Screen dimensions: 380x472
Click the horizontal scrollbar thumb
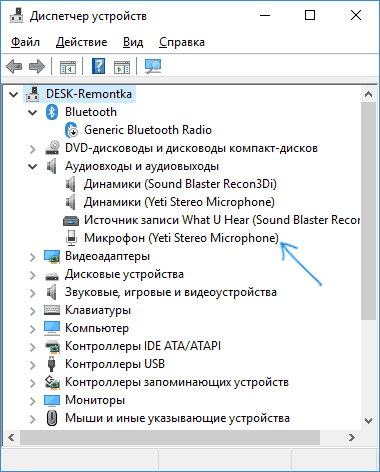click(x=170, y=437)
